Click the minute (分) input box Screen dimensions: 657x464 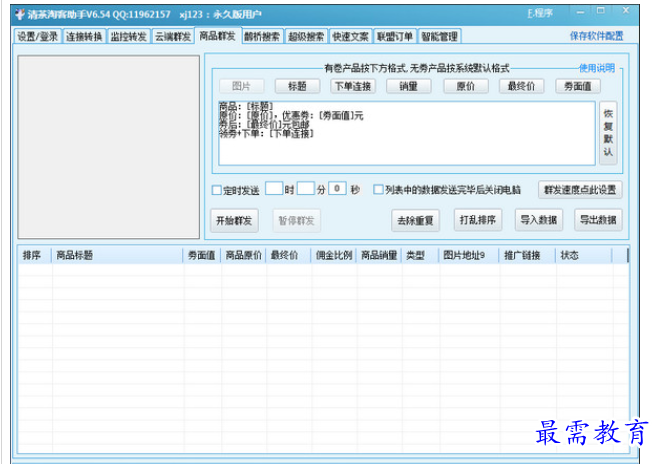(x=306, y=189)
